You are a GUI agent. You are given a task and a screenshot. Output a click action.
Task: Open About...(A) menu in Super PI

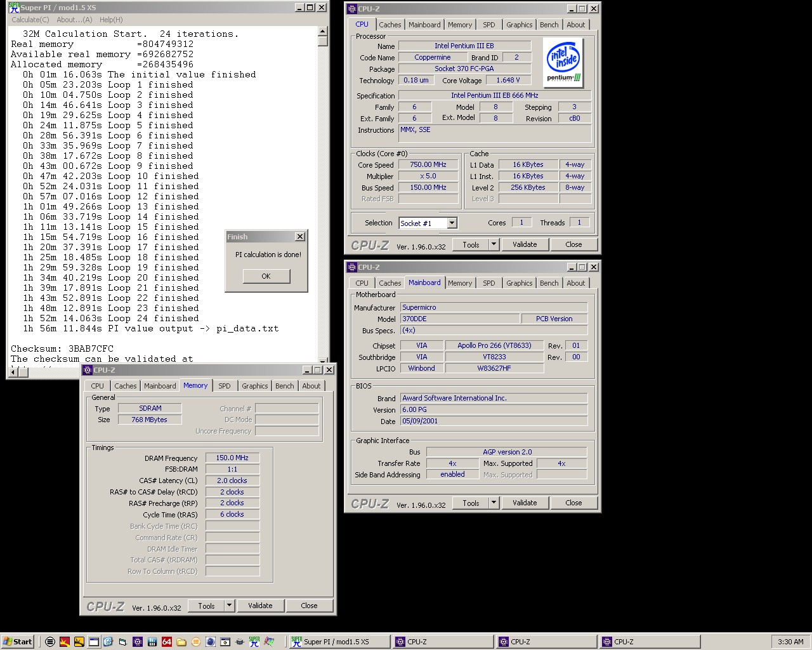[x=74, y=20]
